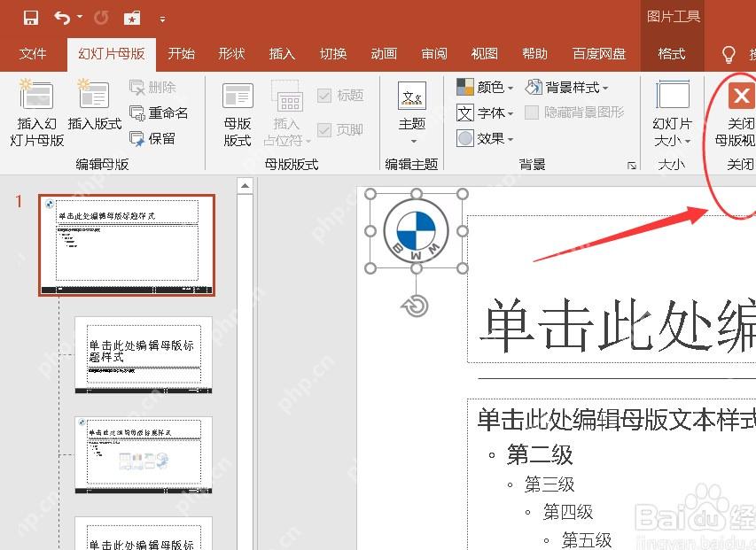Click the 删除 button in 编辑母版
Image resolution: width=756 pixels, height=550 pixels.
pos(153,88)
